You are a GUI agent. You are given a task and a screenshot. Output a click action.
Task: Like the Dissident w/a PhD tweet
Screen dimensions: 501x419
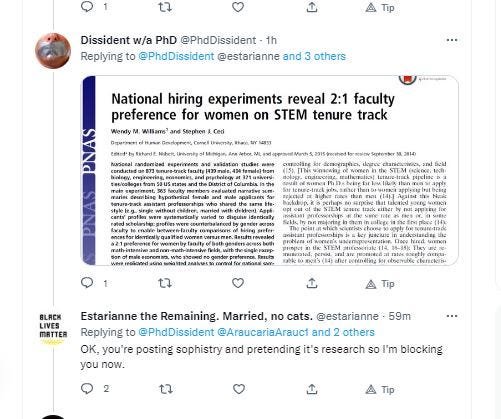tap(238, 283)
